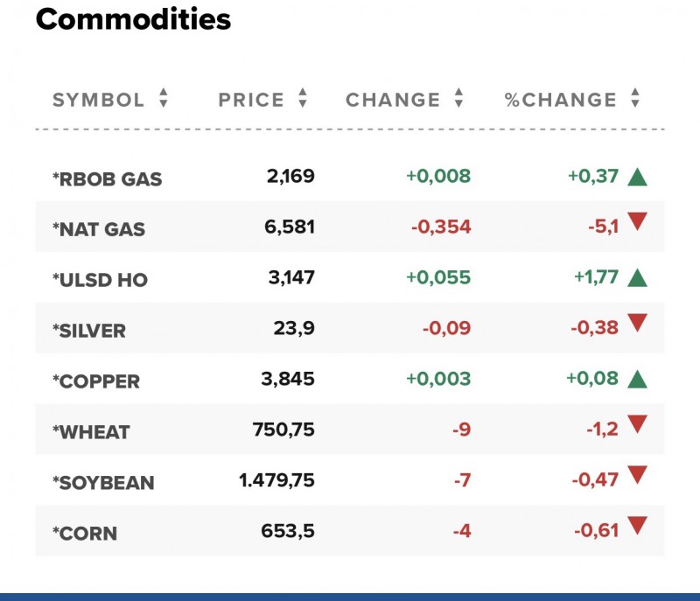This screenshot has height=601, width=700.
Task: Sort by the %CHANGE column arrows
Action: pyautogui.click(x=635, y=100)
